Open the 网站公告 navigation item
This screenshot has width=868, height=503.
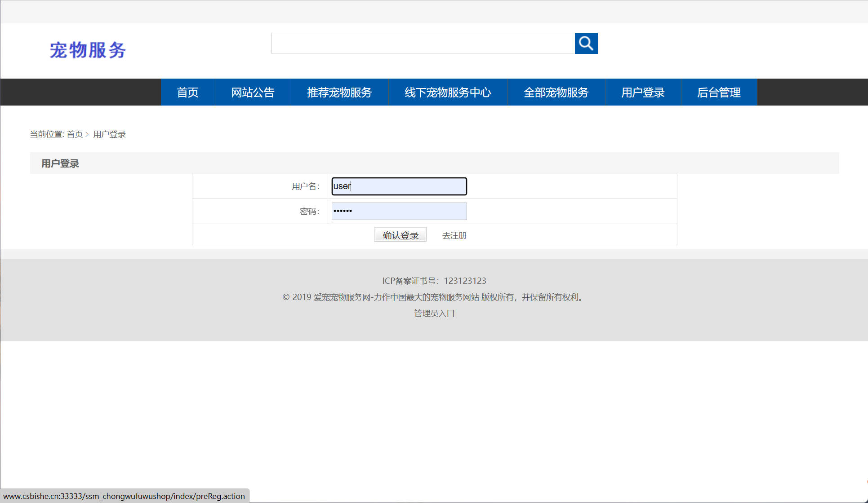tap(253, 92)
